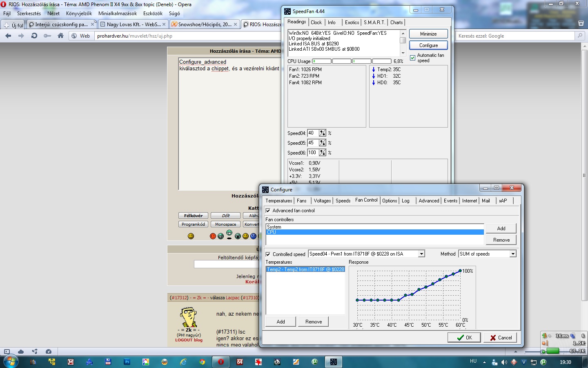Insert the red-orange emoticon

(x=213, y=236)
